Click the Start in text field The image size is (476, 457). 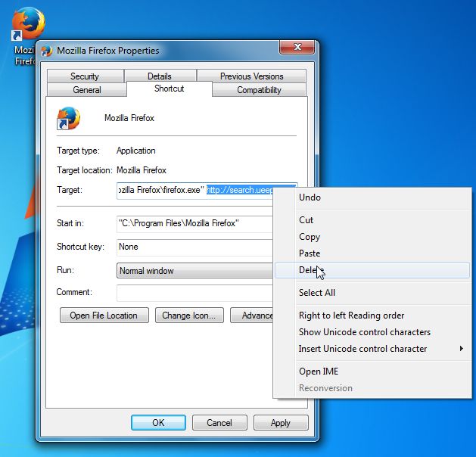(x=194, y=224)
